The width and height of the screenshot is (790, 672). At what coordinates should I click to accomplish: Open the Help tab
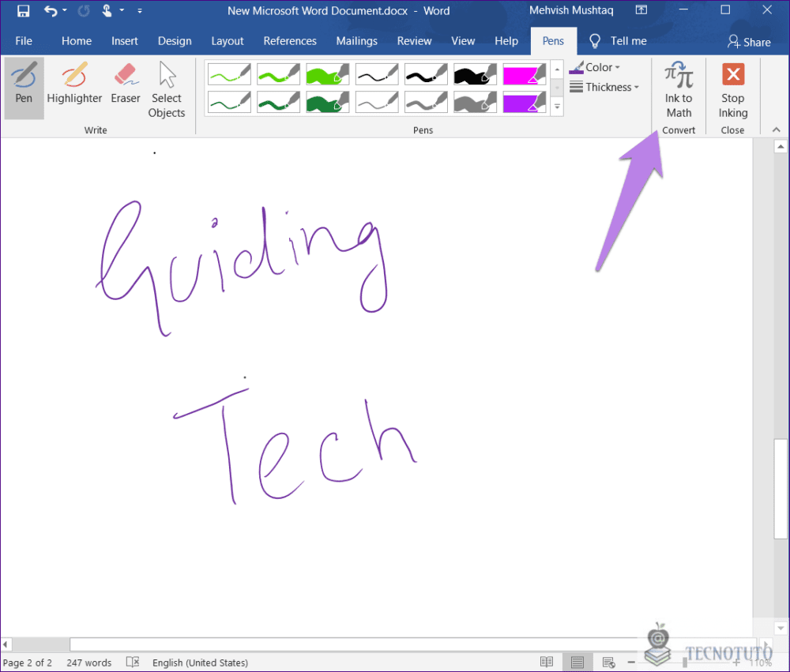click(x=506, y=41)
